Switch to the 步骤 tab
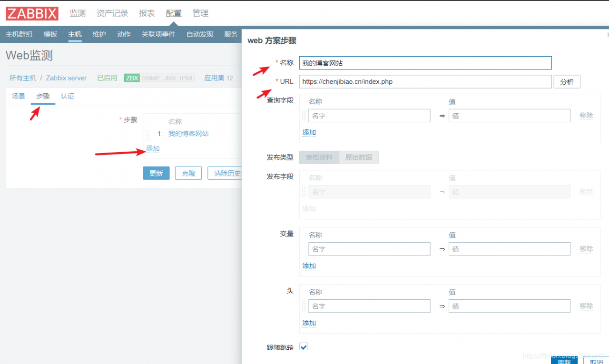Viewport: 609px width, 364px height. point(43,96)
